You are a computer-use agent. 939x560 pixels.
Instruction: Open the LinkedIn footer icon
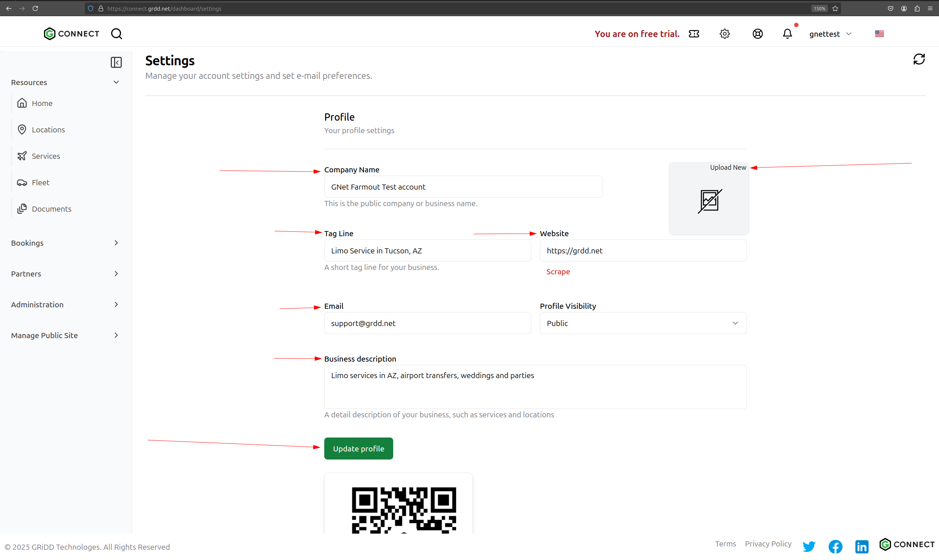(862, 546)
